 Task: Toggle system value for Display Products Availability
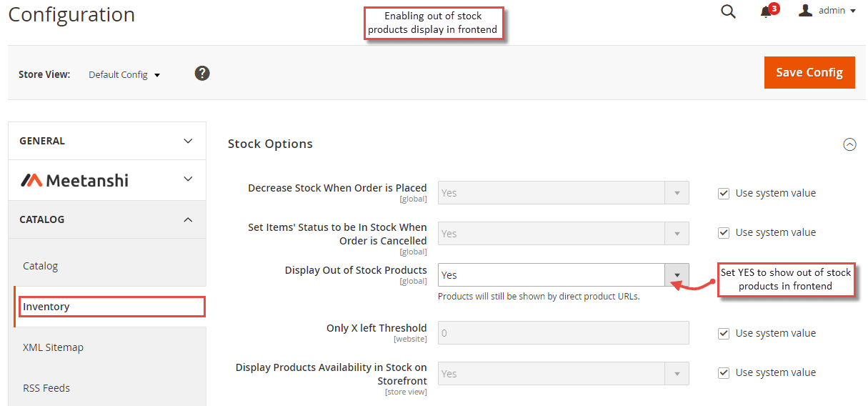pos(724,372)
